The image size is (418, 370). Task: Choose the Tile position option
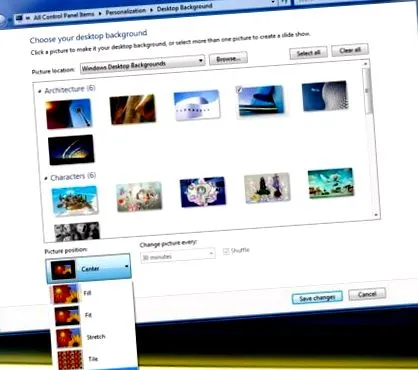(x=93, y=359)
